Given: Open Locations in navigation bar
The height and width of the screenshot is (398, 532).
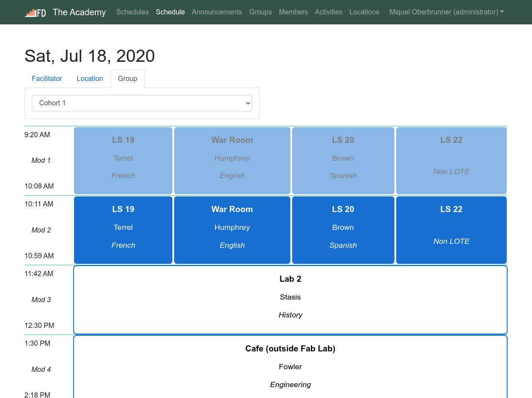Looking at the screenshot, I should tap(364, 12).
